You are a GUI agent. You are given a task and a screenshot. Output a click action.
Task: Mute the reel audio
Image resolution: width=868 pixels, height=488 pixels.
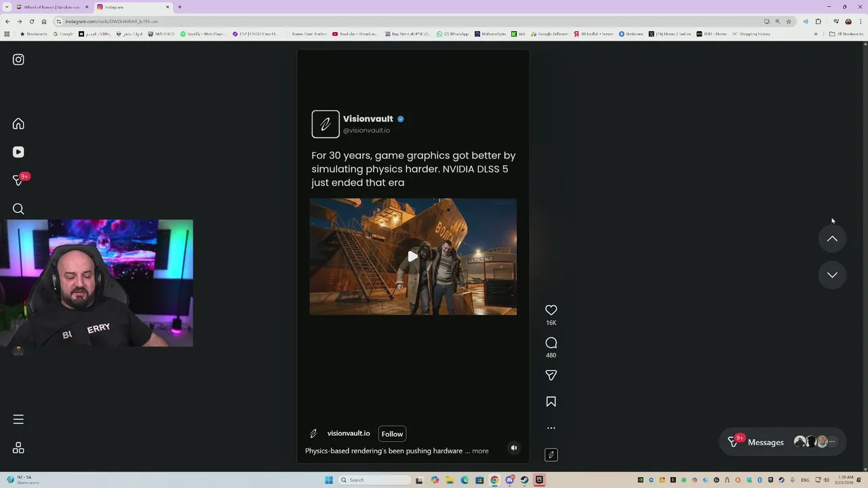(x=514, y=447)
